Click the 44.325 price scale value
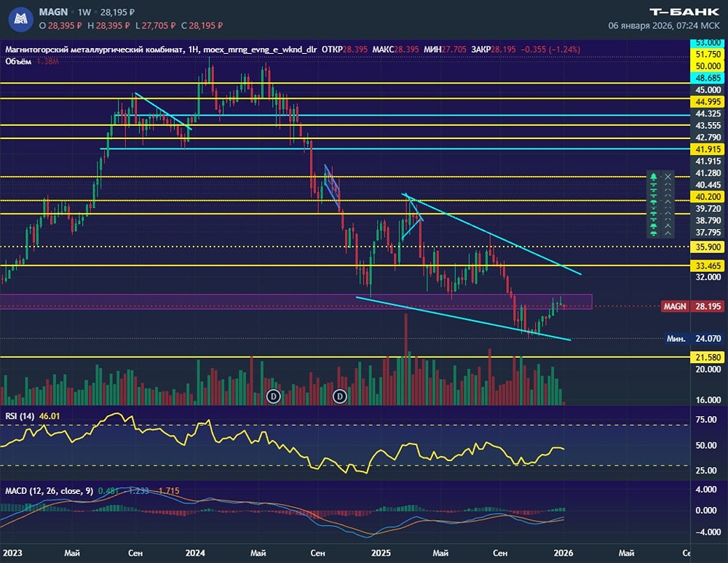728x563 pixels. 708,113
